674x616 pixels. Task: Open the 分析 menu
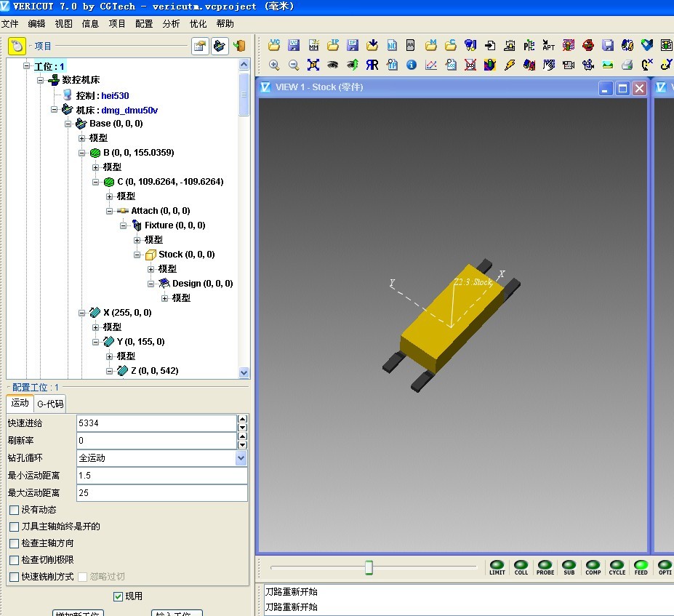[171, 24]
